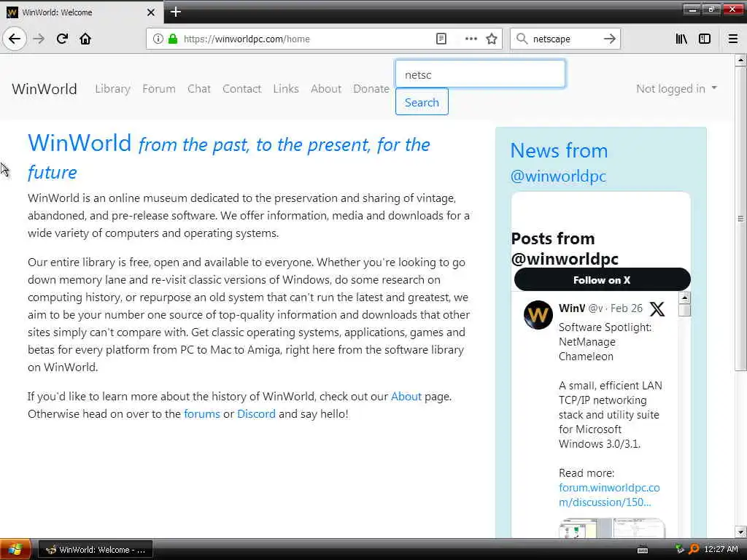This screenshot has width=747, height=560.
Task: Click the network tray icon
Action: [x=679, y=548]
